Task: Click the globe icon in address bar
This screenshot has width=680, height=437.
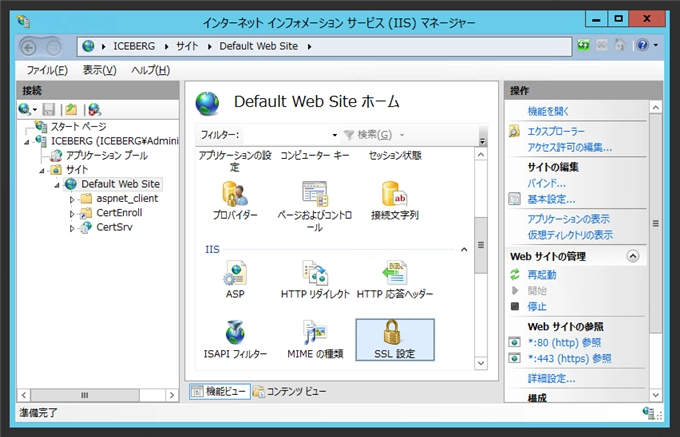Action: point(88,46)
